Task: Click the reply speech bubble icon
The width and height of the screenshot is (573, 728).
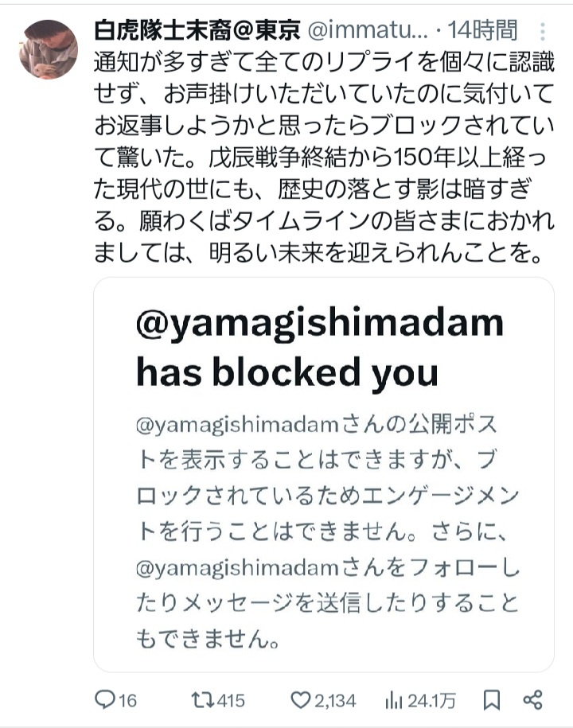Action: coord(104,699)
